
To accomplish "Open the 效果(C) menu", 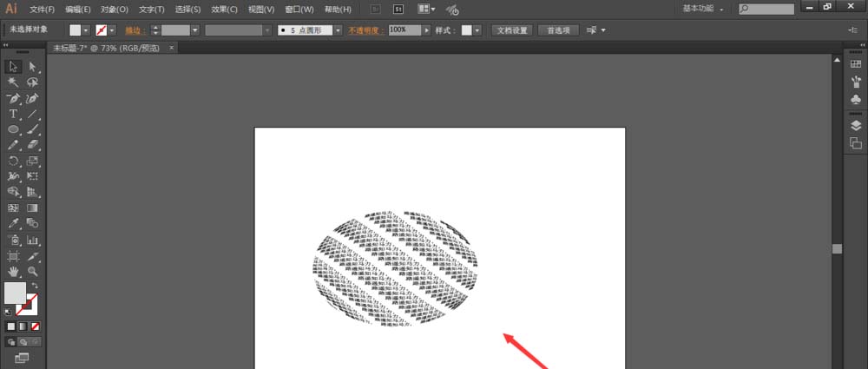I will (x=224, y=10).
